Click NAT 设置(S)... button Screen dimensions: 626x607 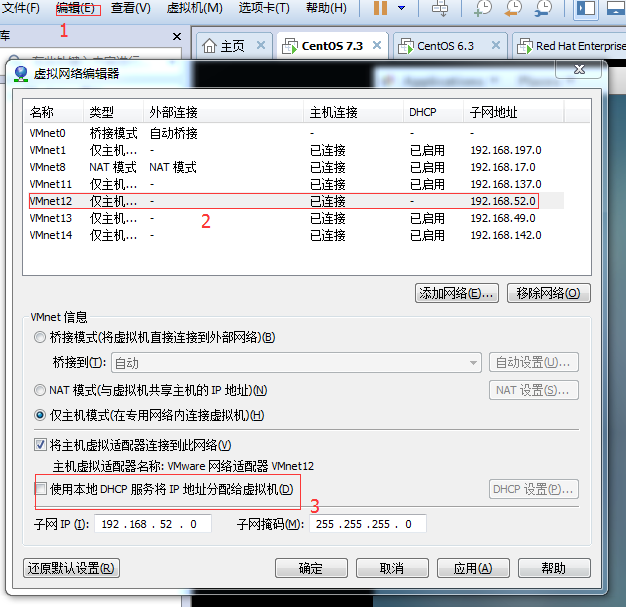[533, 390]
